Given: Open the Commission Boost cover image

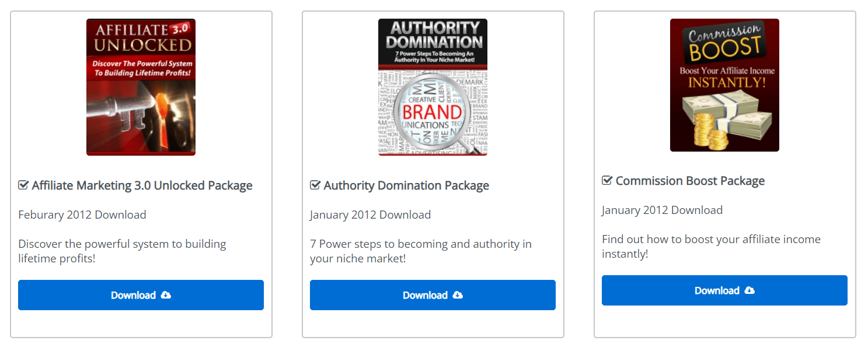Looking at the screenshot, I should coord(724,85).
